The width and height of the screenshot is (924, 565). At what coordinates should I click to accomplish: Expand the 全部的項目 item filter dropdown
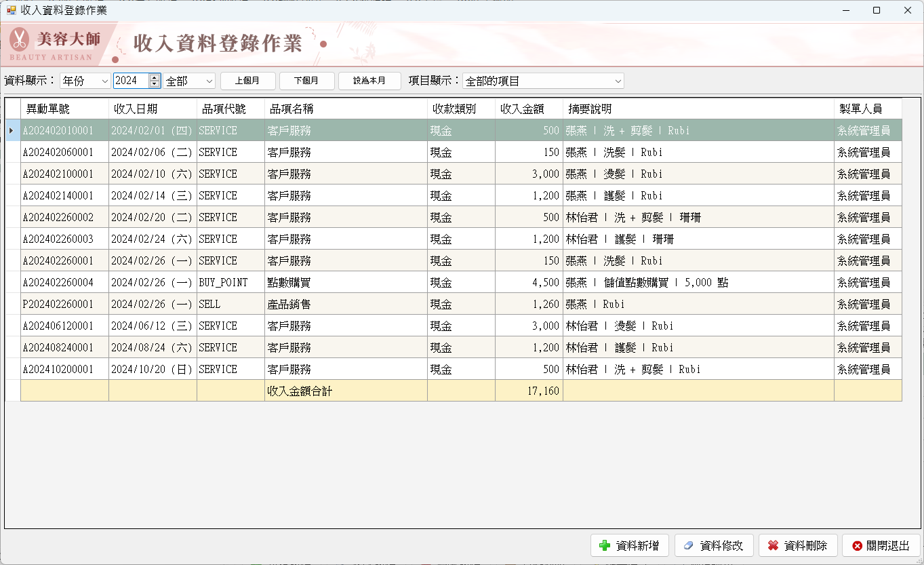click(x=543, y=81)
